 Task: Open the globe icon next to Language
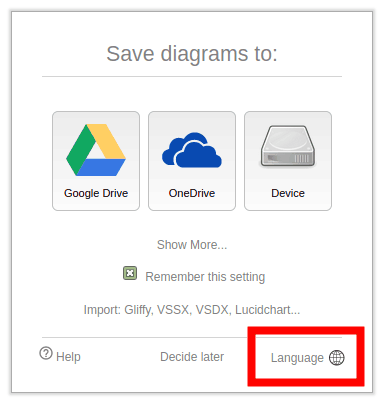pos(337,358)
